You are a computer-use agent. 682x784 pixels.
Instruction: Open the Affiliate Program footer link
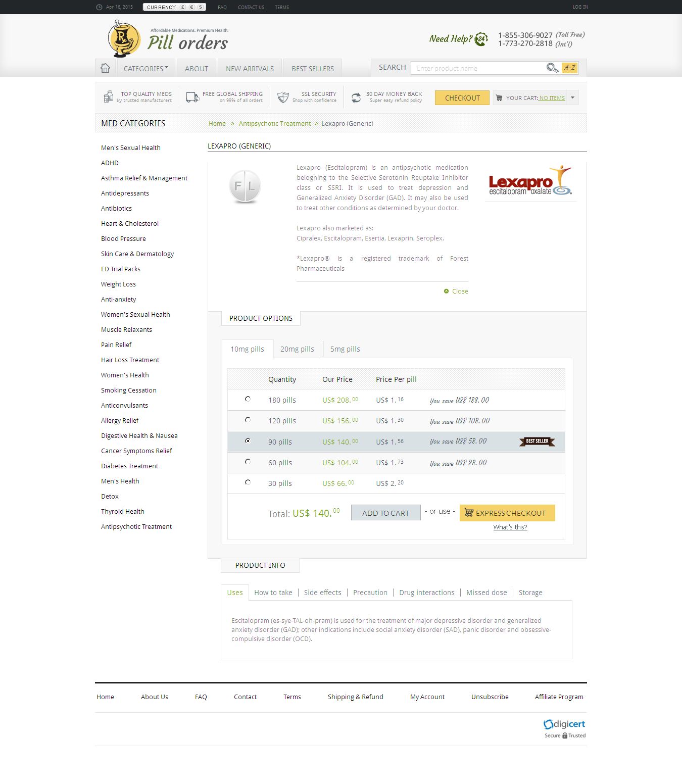tap(559, 697)
